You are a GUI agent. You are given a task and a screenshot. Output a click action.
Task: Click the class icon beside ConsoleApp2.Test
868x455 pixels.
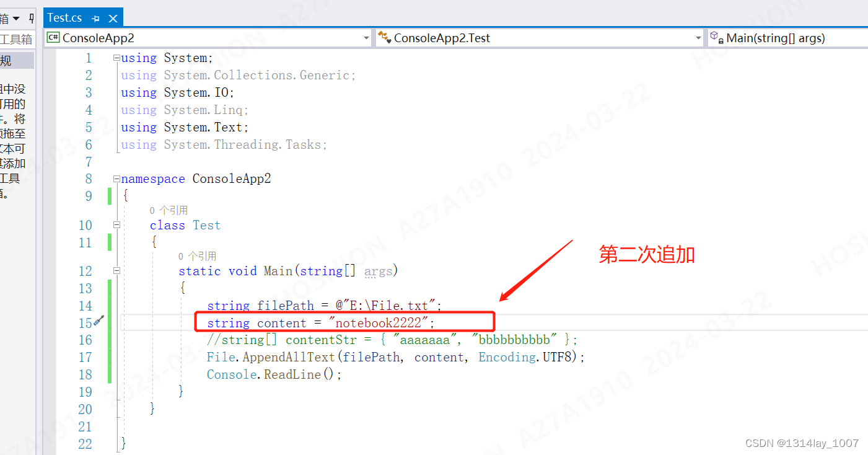(x=384, y=37)
